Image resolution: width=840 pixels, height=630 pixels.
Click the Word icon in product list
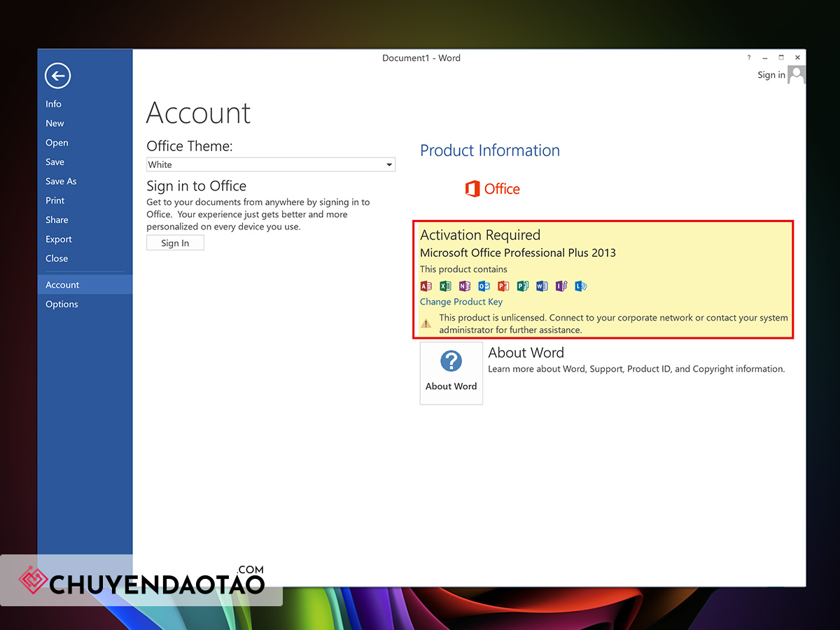coord(542,286)
